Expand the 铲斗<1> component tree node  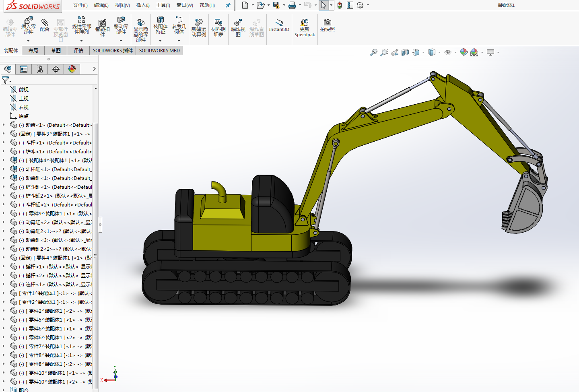click(x=4, y=151)
